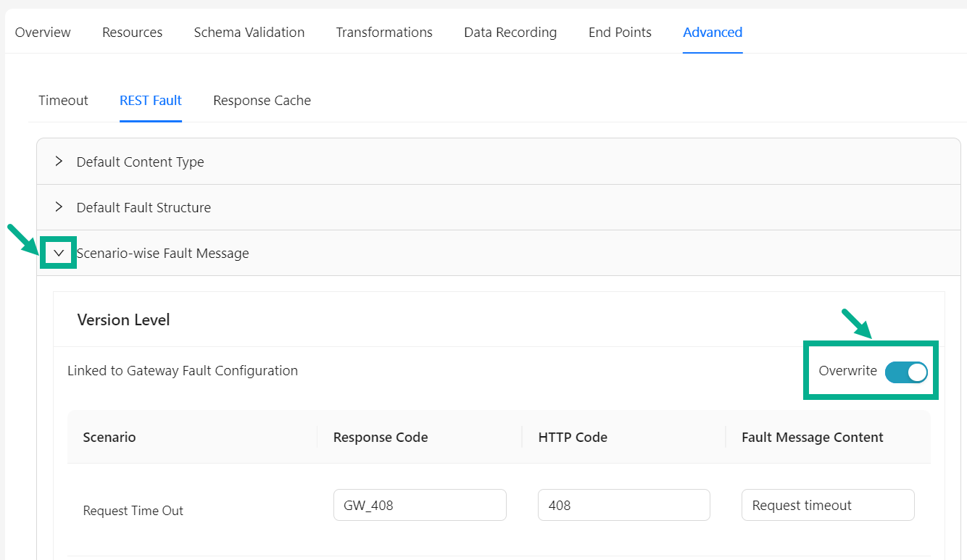The image size is (967, 560).
Task: Toggle the Overwrite switch off
Action: pos(906,372)
